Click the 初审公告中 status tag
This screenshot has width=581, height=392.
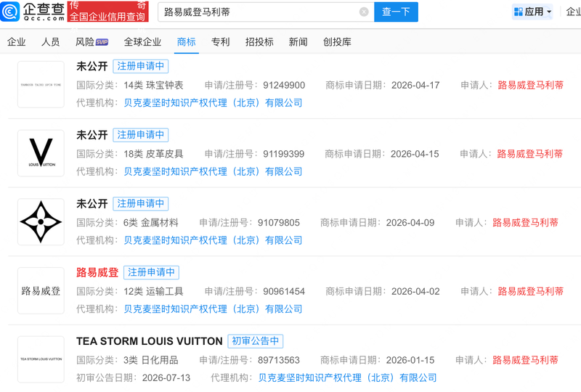(x=256, y=341)
